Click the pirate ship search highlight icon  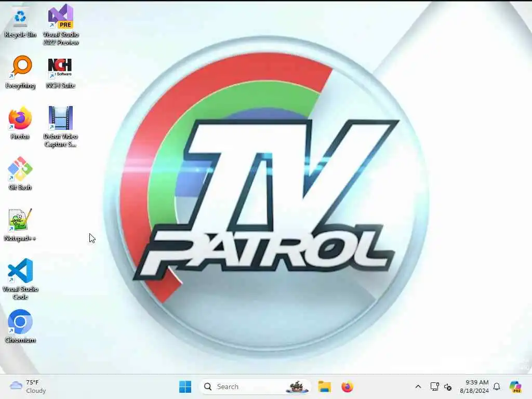[297, 387]
